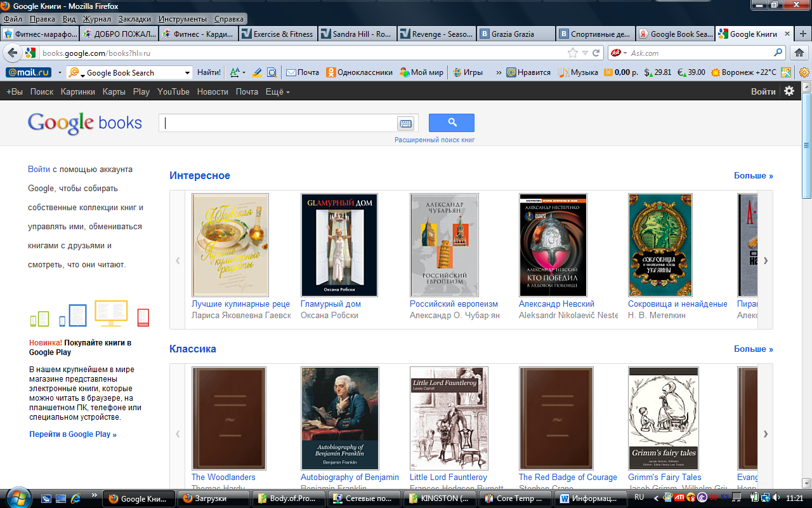Viewport: 812px width, 508px height.
Task: Open the Закладки menu
Action: coord(134,19)
